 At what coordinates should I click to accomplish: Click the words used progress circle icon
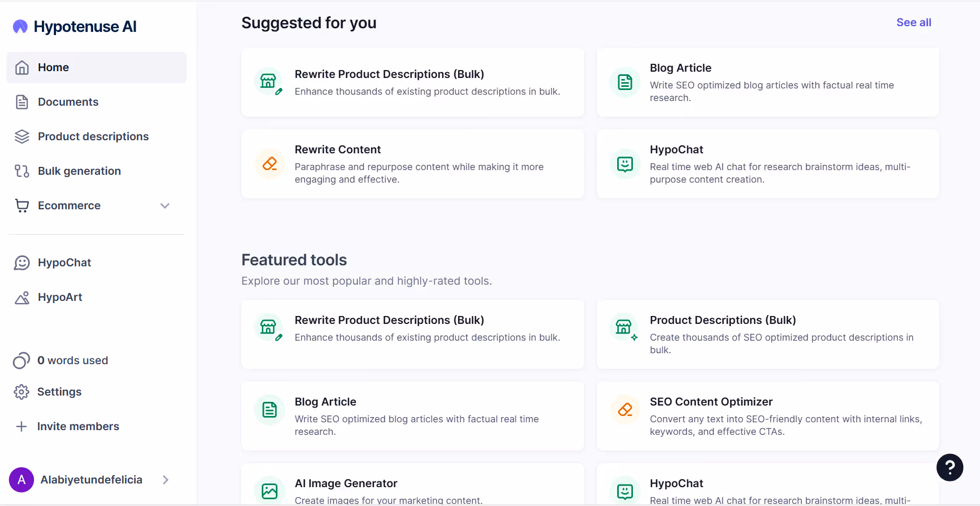click(x=21, y=361)
